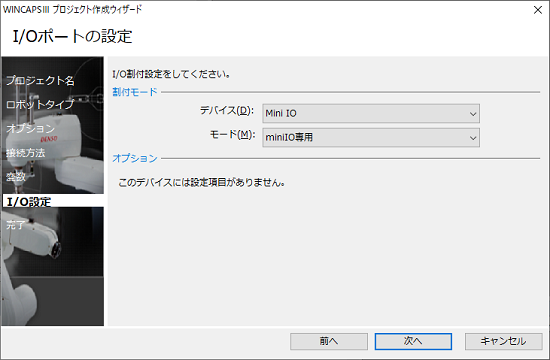The width and height of the screenshot is (550, 360).
Task: Open the Mini IO device combo box
Action: (371, 114)
